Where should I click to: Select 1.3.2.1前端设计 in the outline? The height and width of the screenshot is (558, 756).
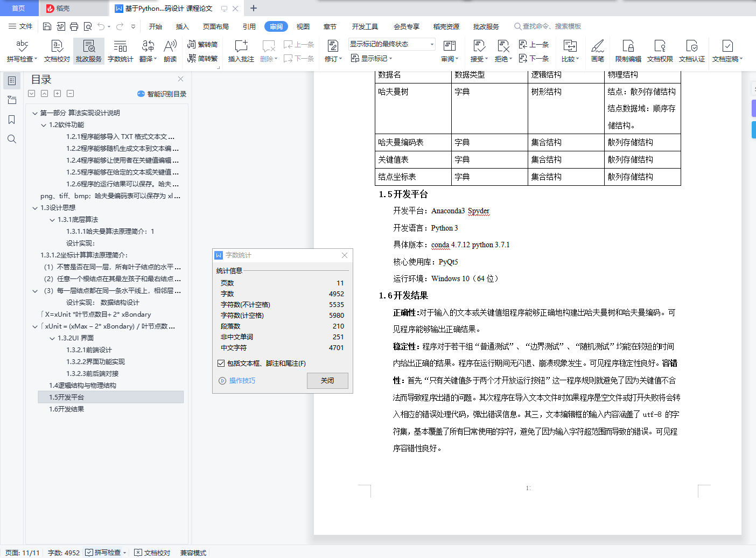(x=89, y=350)
